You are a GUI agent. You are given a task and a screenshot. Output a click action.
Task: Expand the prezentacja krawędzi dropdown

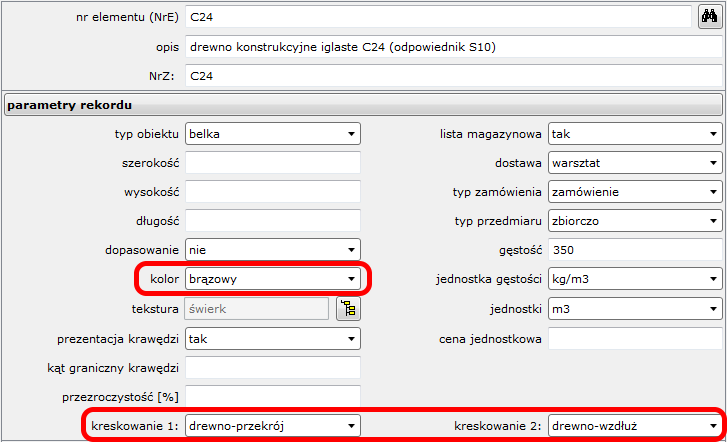coord(272,338)
